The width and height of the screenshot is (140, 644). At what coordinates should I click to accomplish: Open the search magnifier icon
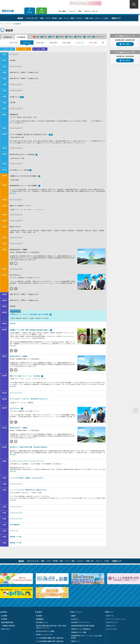pos(134,4)
